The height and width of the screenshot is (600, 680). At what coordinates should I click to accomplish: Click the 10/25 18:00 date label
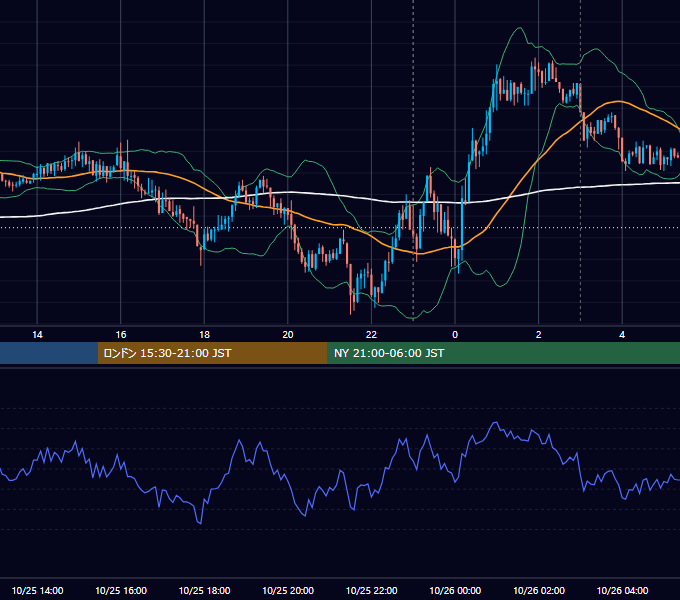point(204,590)
